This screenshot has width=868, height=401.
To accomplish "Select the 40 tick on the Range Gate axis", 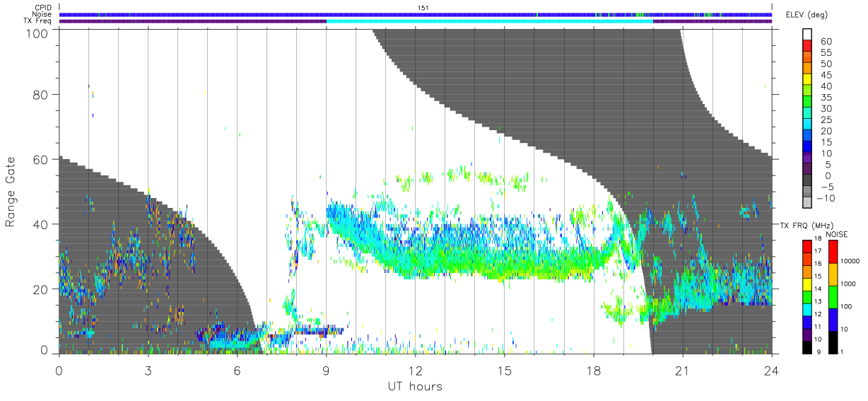I will pyautogui.click(x=41, y=224).
